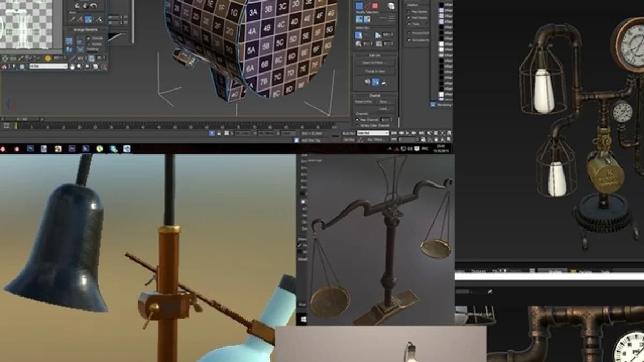This screenshot has width=644, height=362.
Task: Toggle the Rescale checkbox in Arrange Elements
Action: pos(88,38)
